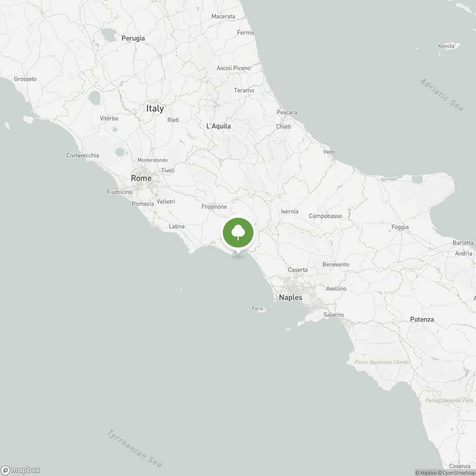Click the Potenza city label
The height and width of the screenshot is (476, 476).
422,319
